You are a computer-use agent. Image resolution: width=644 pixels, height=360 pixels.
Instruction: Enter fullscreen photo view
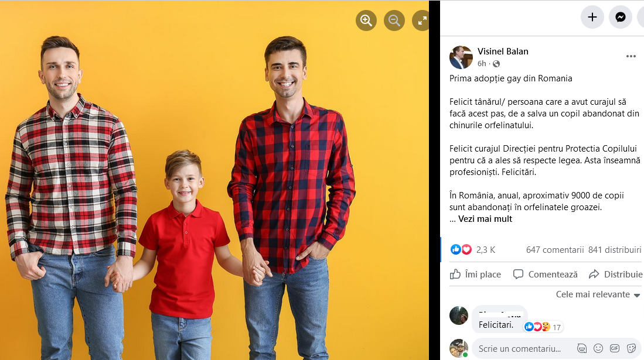coord(421,20)
